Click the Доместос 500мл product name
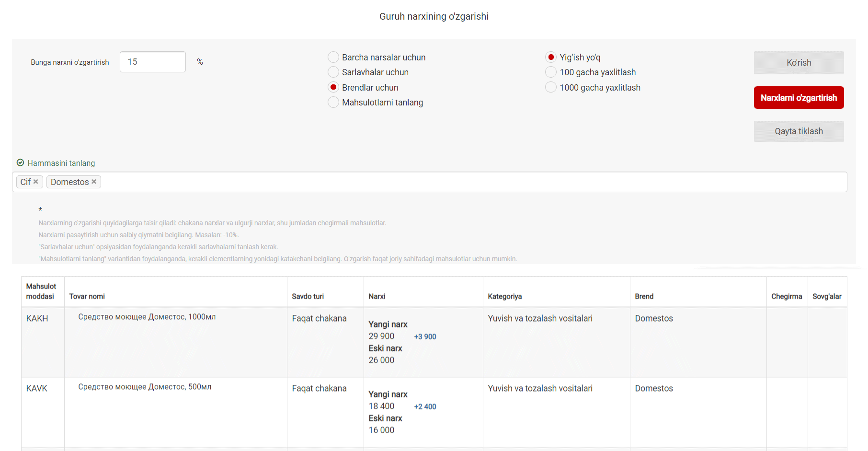This screenshot has height=451, width=868. point(145,387)
